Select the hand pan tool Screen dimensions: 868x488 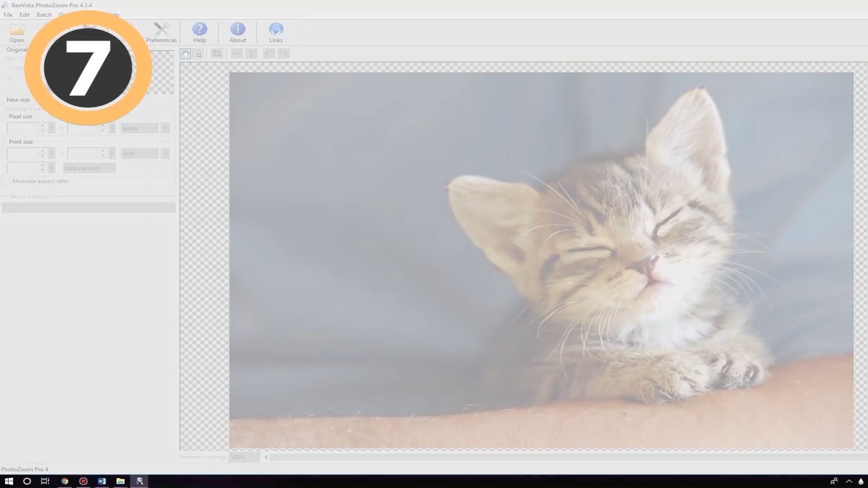[x=185, y=54]
